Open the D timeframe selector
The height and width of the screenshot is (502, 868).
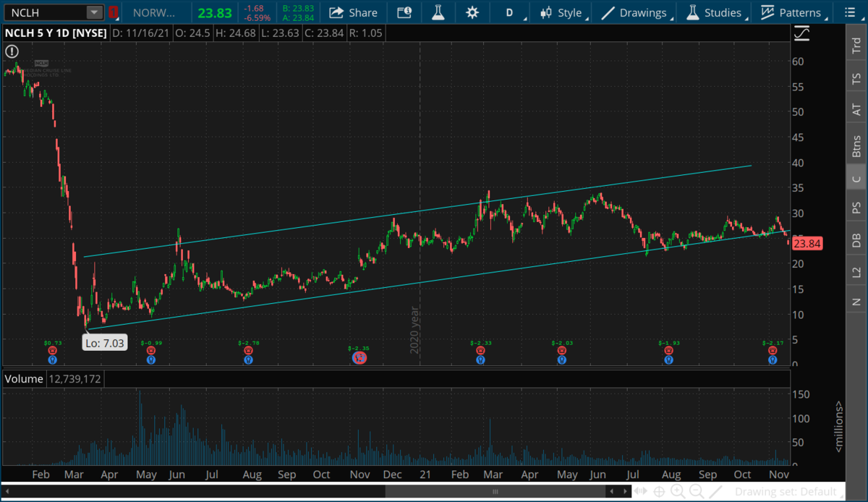tap(509, 12)
